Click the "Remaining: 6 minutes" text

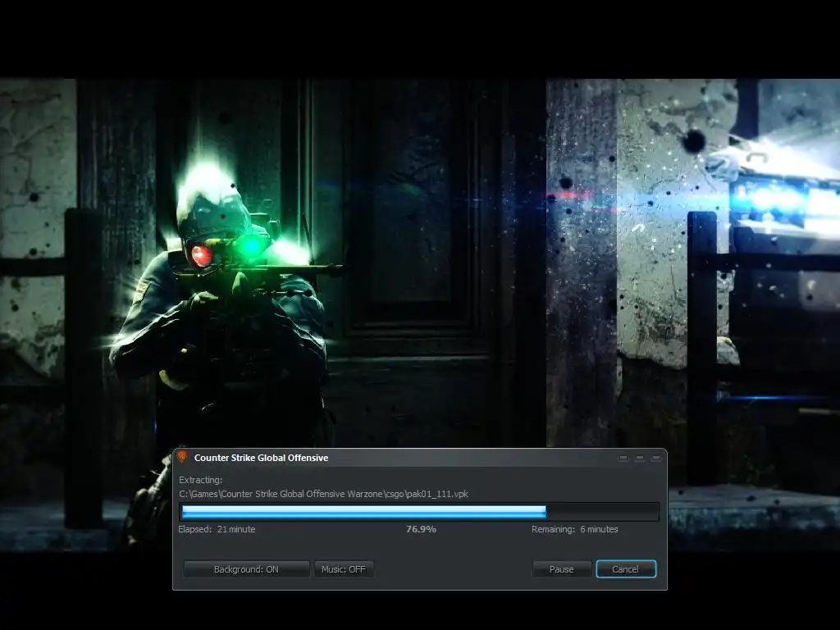575,529
